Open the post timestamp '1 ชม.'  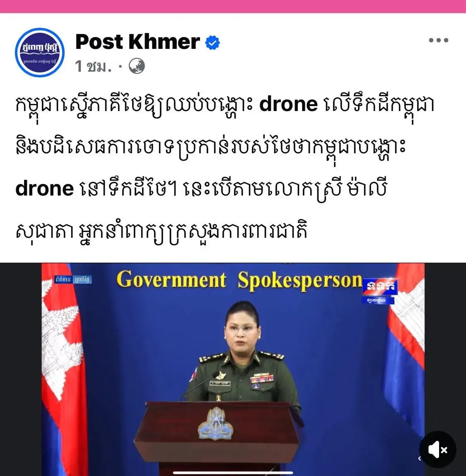coord(93,66)
